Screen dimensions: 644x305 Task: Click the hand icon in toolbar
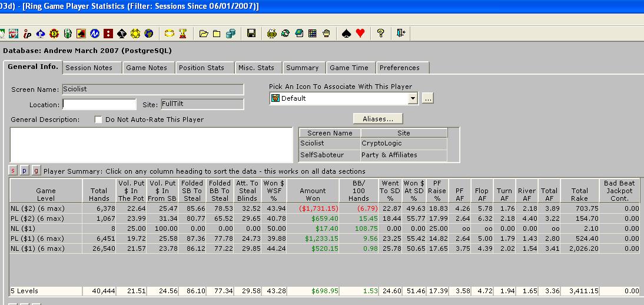(x=326, y=34)
